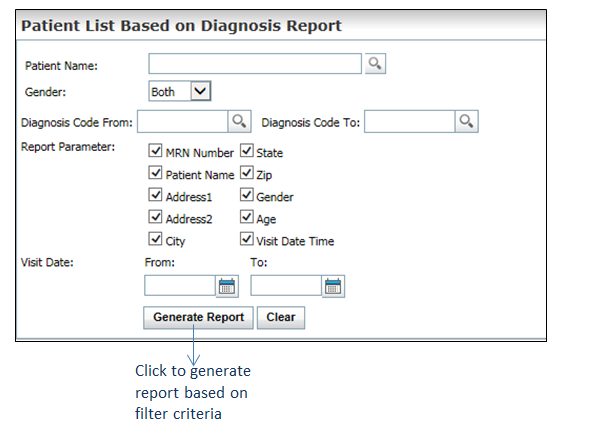Disable the Address1 checkbox
Image resolution: width=599 pixels, height=433 pixels.
tap(155, 195)
